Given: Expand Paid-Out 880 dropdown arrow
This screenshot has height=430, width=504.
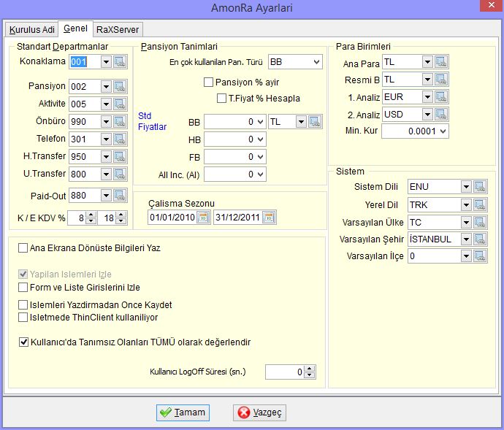Looking at the screenshot, I should coord(106,196).
